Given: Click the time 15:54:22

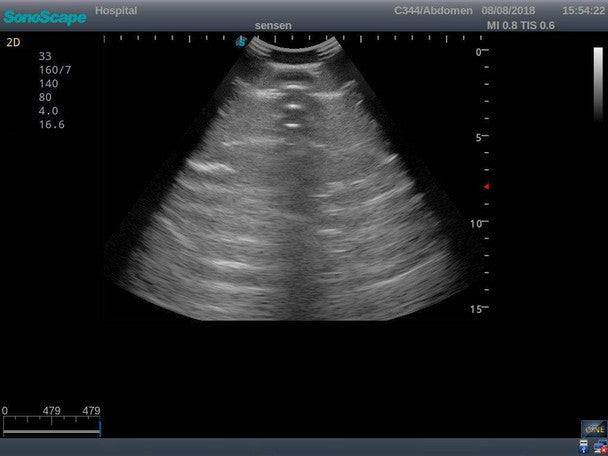Looking at the screenshot, I should click(583, 10).
